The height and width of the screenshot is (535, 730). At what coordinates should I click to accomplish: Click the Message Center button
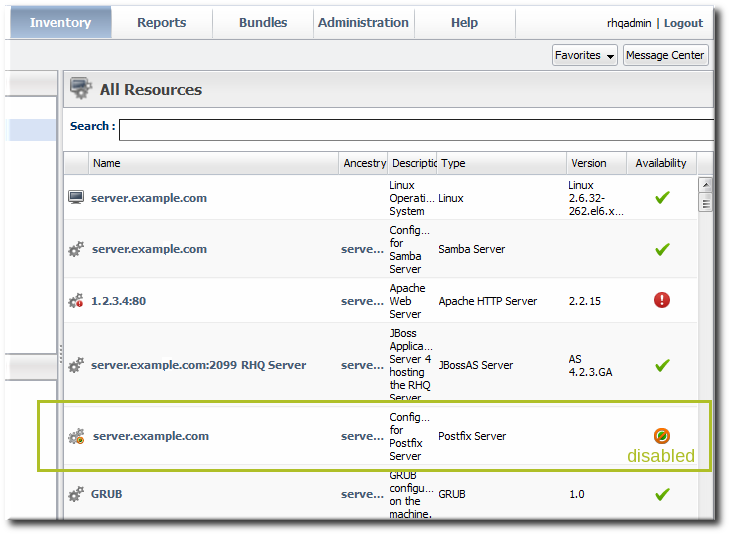(x=665, y=55)
